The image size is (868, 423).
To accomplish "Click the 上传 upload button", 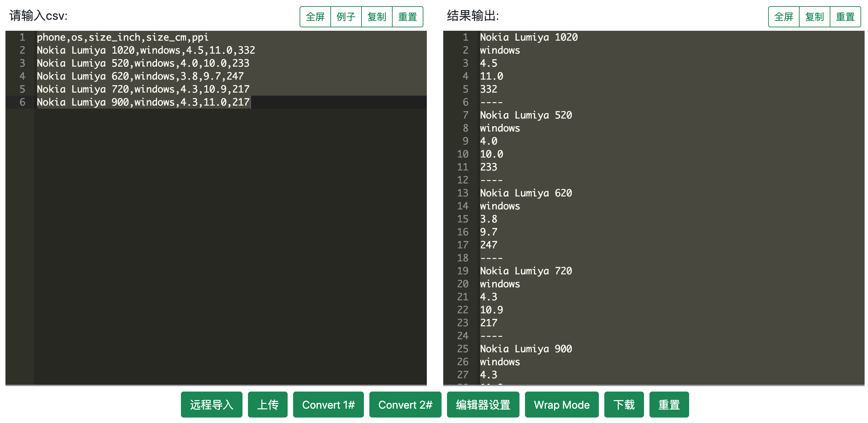I will tap(267, 405).
